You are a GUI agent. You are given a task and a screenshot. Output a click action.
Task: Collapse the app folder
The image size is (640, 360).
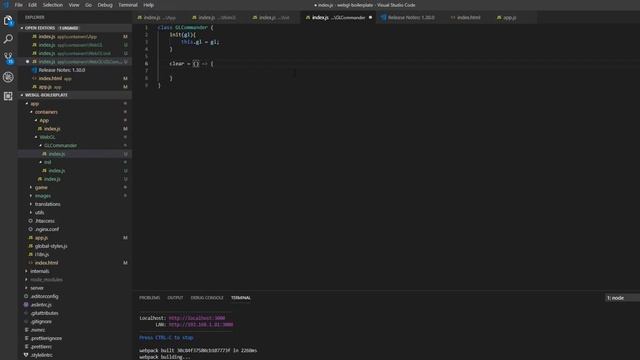click(35, 104)
